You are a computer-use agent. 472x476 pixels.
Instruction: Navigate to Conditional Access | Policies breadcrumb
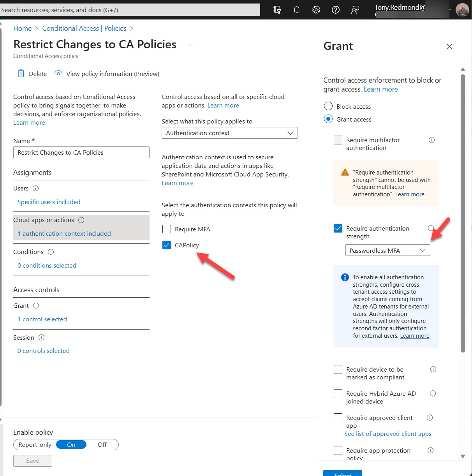(84, 28)
